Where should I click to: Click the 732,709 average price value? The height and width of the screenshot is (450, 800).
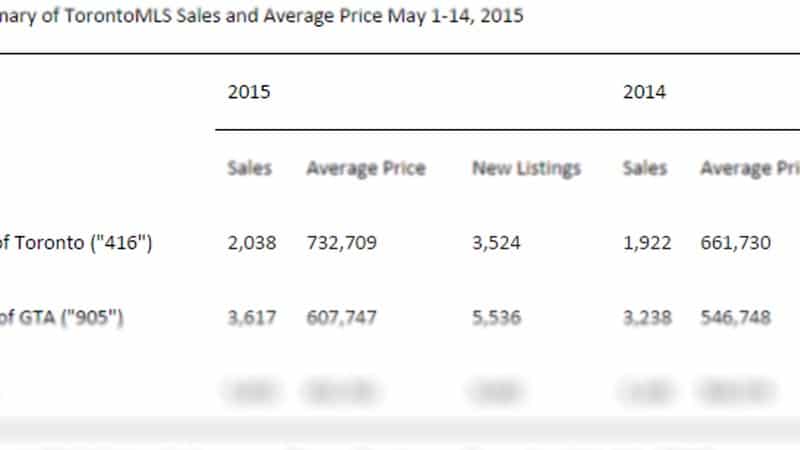341,243
